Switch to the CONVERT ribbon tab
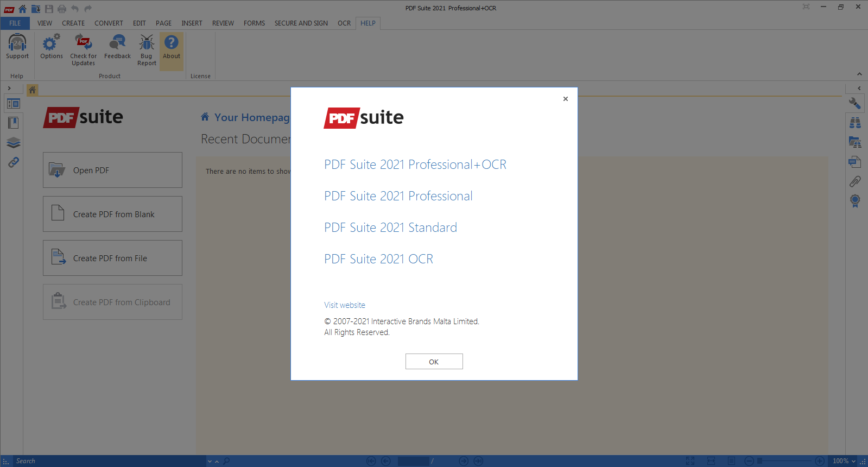This screenshot has height=467, width=868. pyautogui.click(x=109, y=23)
